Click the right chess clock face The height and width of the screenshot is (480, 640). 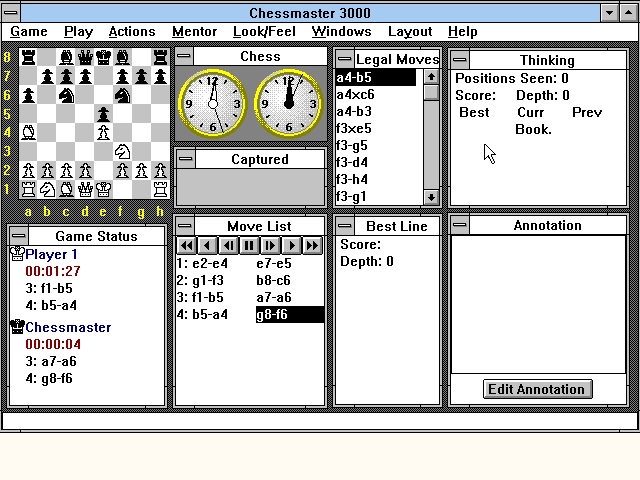pos(289,104)
